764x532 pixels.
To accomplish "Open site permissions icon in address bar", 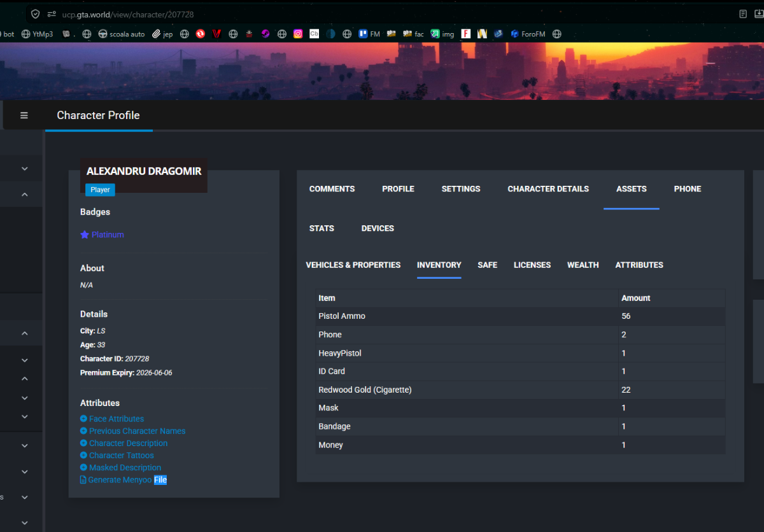I will tap(51, 14).
